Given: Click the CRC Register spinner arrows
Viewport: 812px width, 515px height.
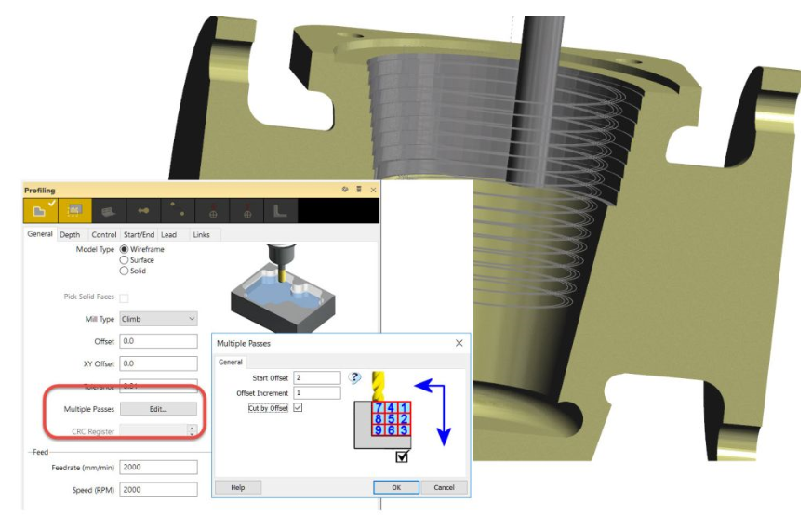Looking at the screenshot, I should 192,431.
